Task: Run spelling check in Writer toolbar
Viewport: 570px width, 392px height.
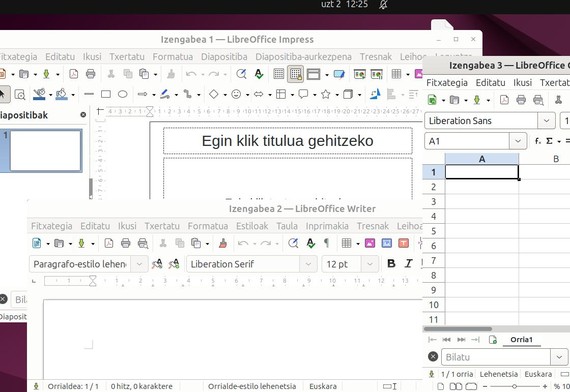Action: point(310,243)
